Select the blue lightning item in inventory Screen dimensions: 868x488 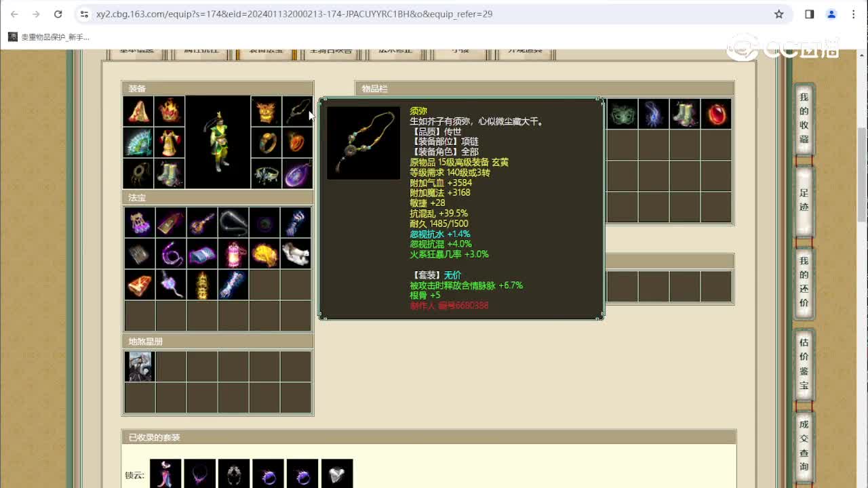654,113
